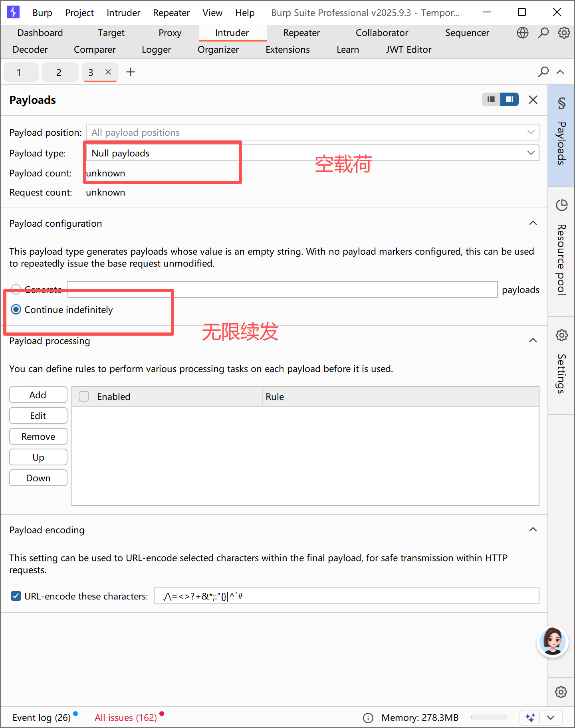This screenshot has width=575, height=728.
Task: Collapse the Payload configuration section
Action: point(533,223)
